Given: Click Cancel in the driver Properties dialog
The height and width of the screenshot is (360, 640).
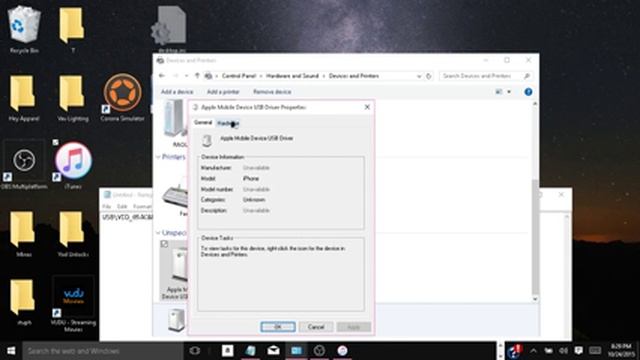Looking at the screenshot, I should click(316, 327).
